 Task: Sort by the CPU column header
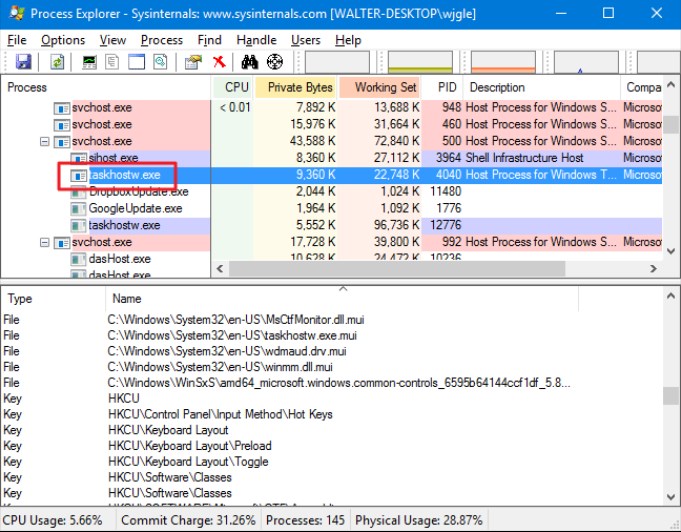tap(232, 87)
